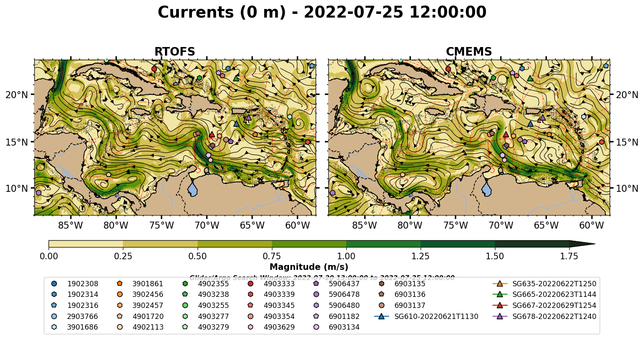Viewport: 644px width, 339px height.
Task: Select the green circle marker for 4903255
Action: pyautogui.click(x=185, y=305)
